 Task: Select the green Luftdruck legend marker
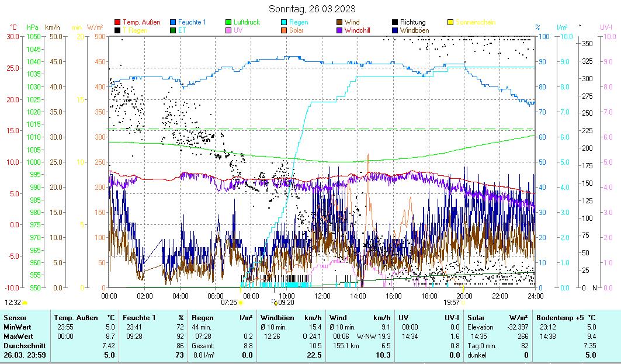[229, 22]
